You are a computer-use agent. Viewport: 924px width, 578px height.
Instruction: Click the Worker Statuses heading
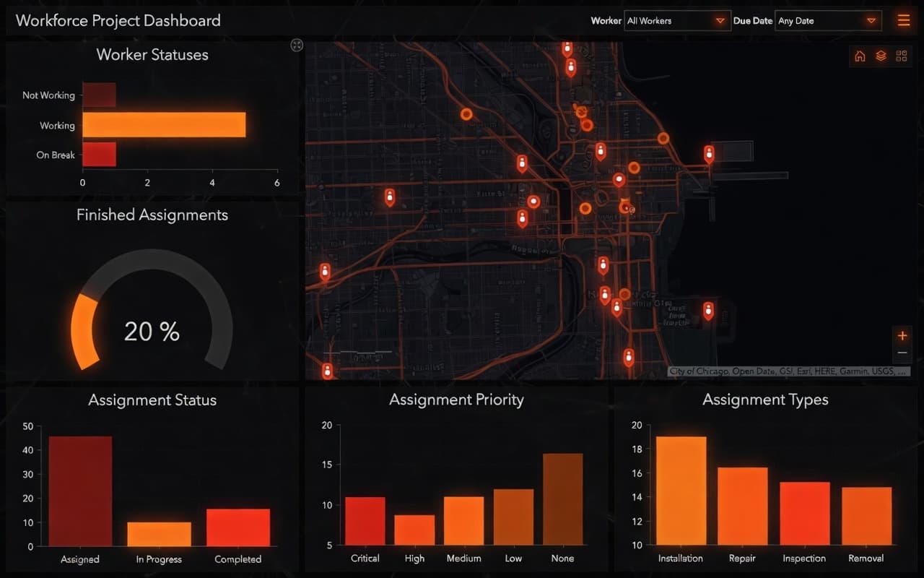coord(152,55)
